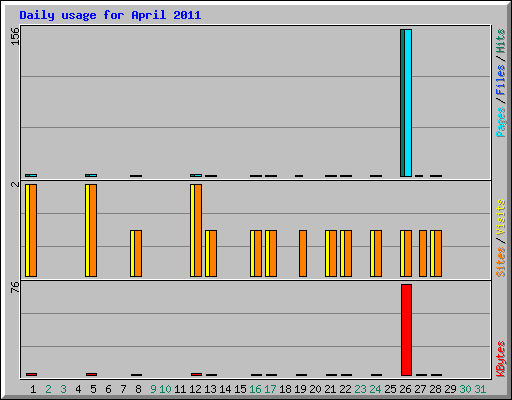Click green day label '16' on the x-axis
Image resolution: width=512 pixels, height=400 pixels.
[255, 389]
